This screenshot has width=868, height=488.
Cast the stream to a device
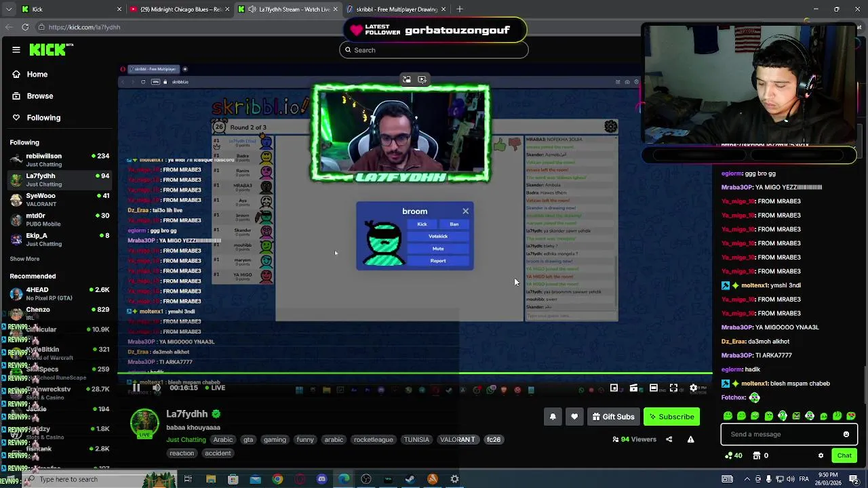point(633,388)
